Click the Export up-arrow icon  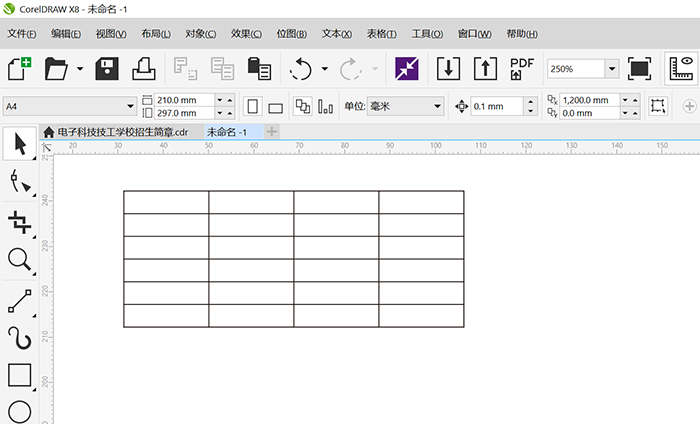point(485,69)
